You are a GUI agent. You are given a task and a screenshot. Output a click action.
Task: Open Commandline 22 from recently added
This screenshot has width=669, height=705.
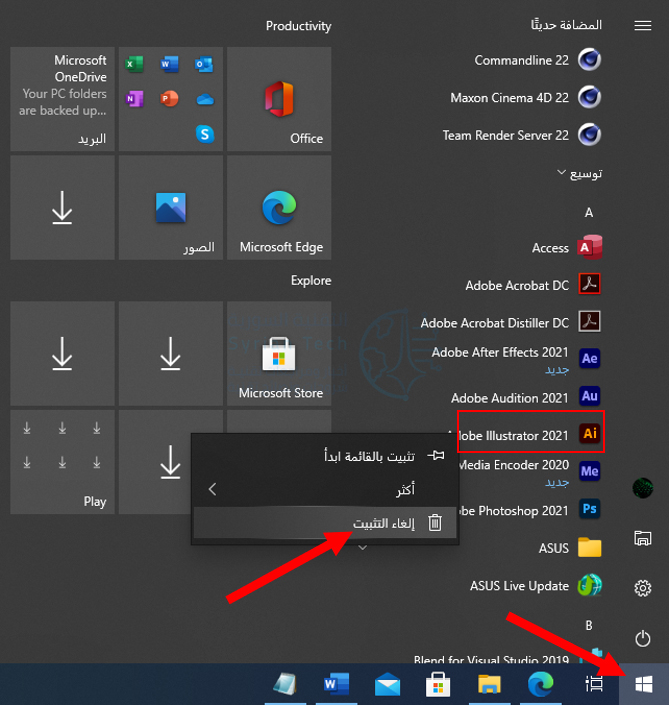point(537,60)
